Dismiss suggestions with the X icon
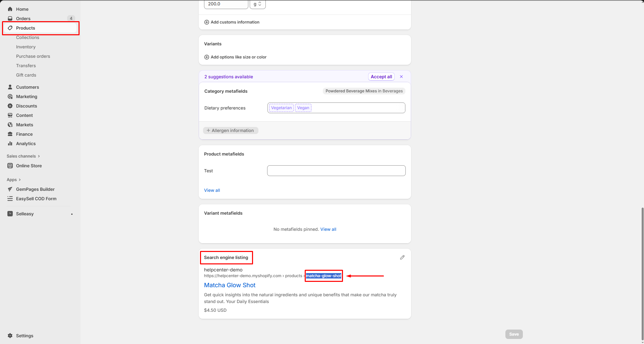Screen dimensions: 644x344 [x=401, y=77]
